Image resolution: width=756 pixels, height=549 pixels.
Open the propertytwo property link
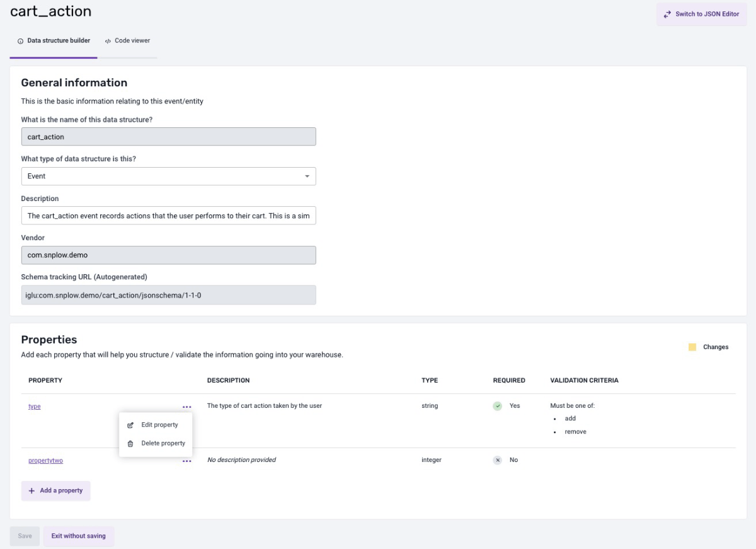[45, 461]
